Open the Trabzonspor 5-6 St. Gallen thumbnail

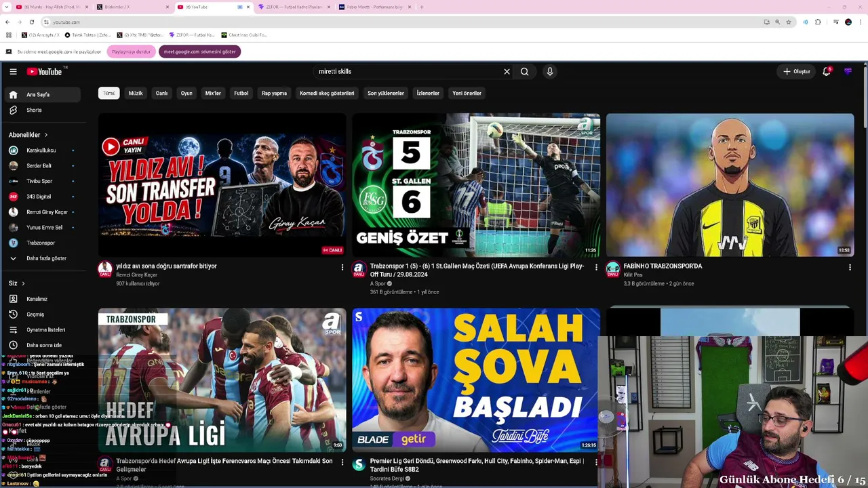[476, 185]
